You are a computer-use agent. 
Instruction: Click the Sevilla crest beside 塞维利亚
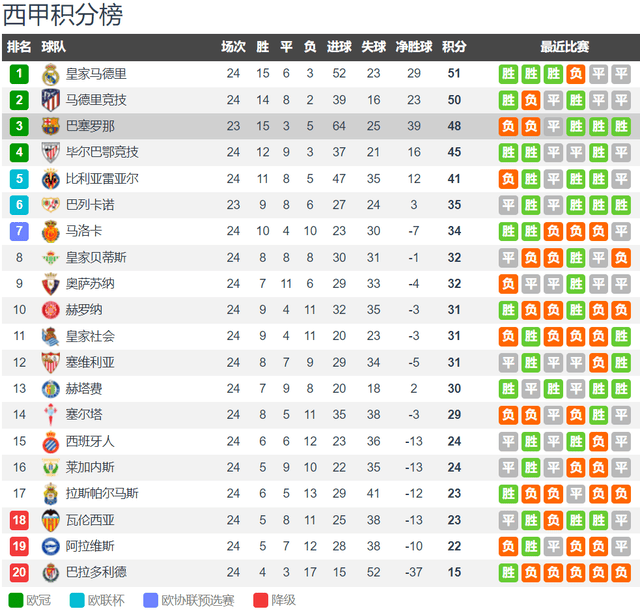50,362
